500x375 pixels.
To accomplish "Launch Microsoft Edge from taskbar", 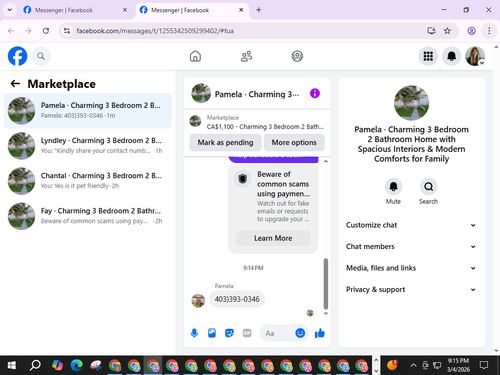I will [x=77, y=365].
